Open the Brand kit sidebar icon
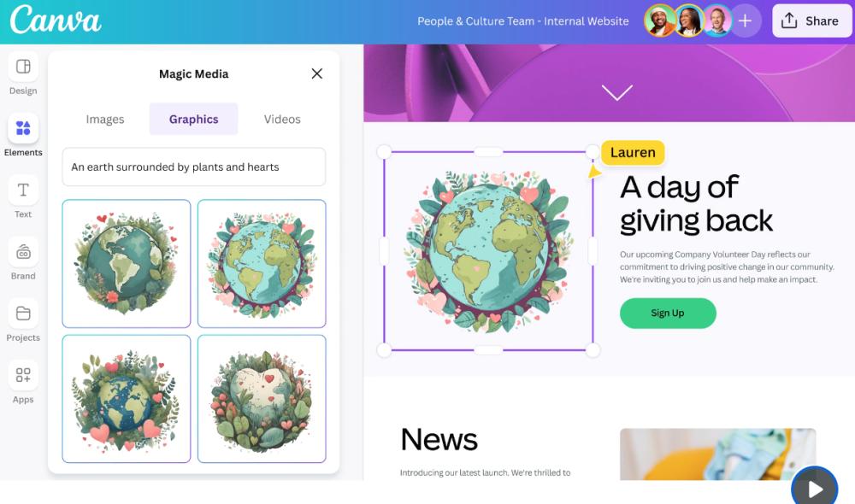Image resolution: width=855 pixels, height=504 pixels. coord(23,252)
